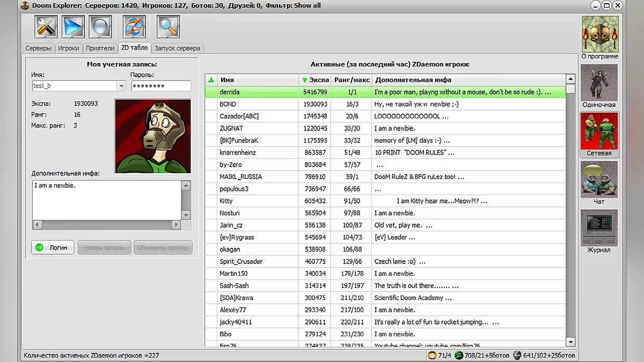Click the green Z status bar icon

point(458,355)
